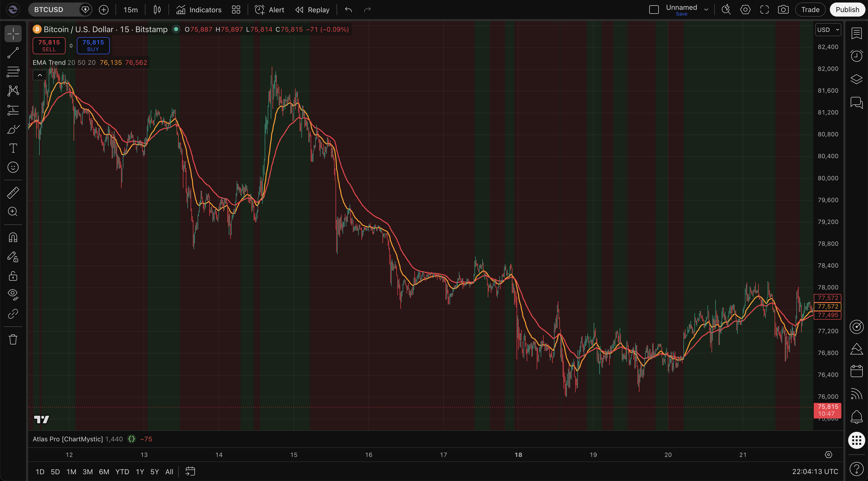This screenshot has width=868, height=481.
Task: Select the crosshair cursor tool
Action: 13,34
